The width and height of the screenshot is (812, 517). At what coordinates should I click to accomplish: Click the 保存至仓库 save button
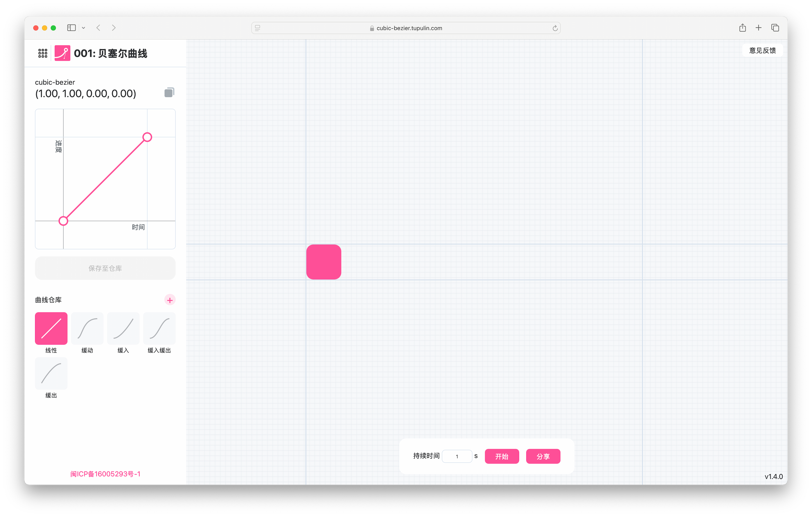(x=105, y=268)
